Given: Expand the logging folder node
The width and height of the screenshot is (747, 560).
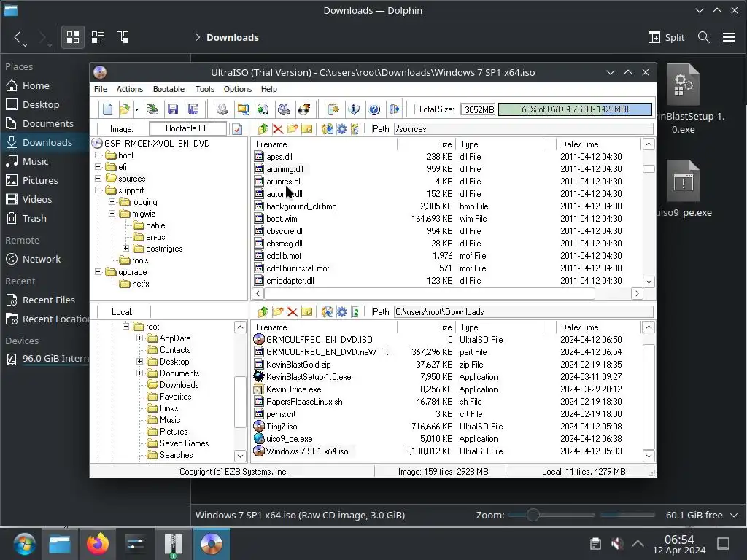Looking at the screenshot, I should (x=112, y=202).
